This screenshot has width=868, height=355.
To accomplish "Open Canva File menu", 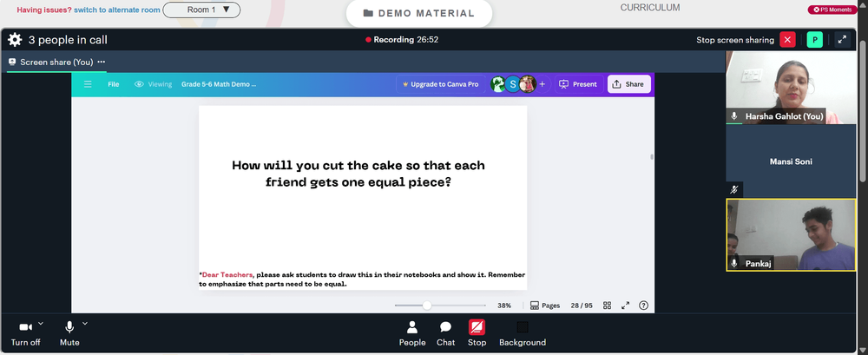I will point(114,84).
